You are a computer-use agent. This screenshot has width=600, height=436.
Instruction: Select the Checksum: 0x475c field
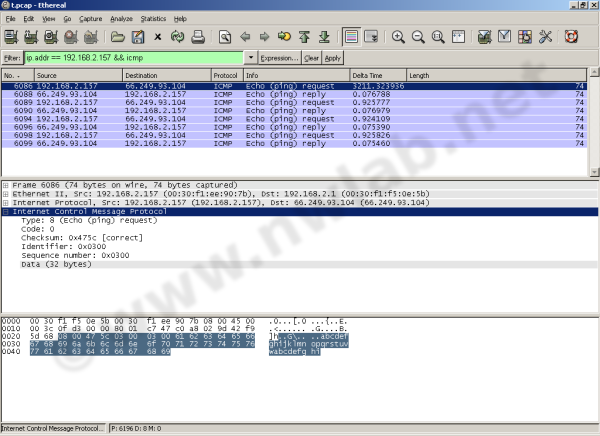click(x=82, y=238)
